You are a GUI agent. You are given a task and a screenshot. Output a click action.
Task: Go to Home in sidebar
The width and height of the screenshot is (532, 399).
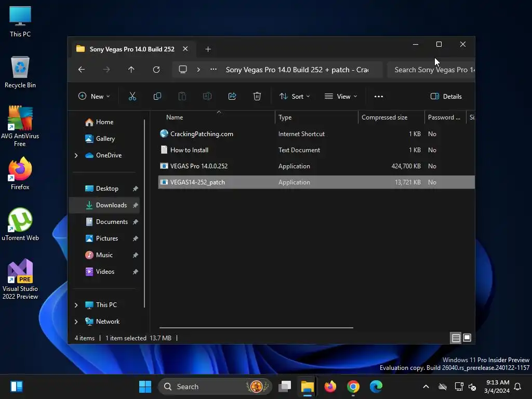(x=104, y=122)
